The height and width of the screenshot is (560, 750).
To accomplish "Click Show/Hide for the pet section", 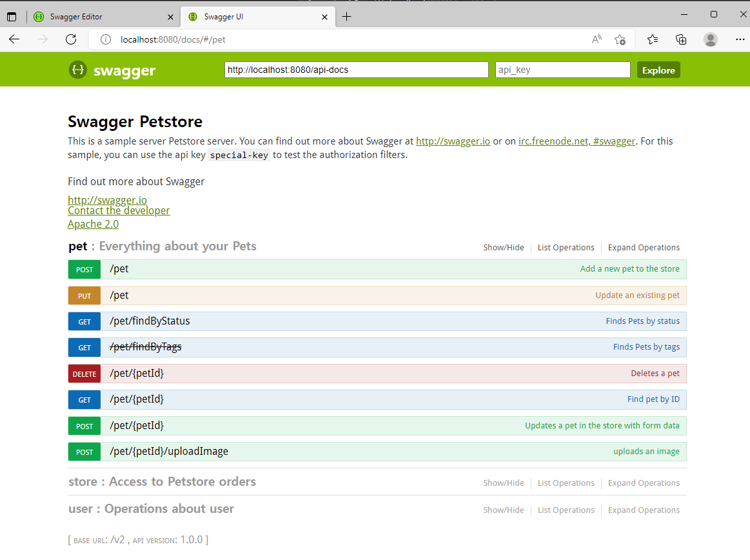I will pyautogui.click(x=503, y=248).
